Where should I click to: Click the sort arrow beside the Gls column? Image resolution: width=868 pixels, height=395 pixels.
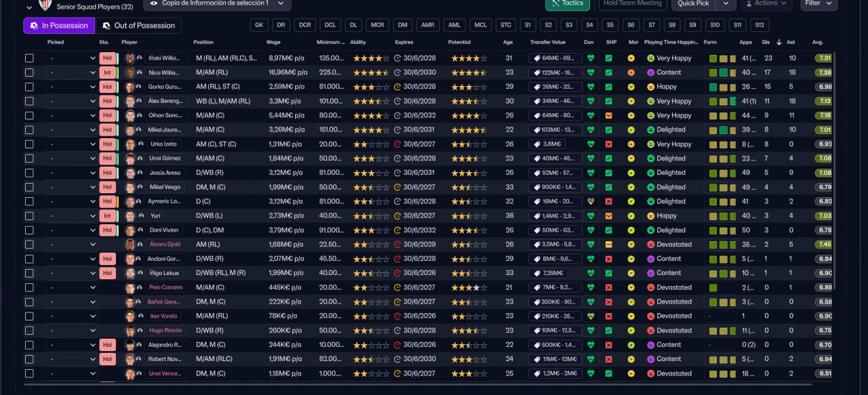tap(778, 42)
